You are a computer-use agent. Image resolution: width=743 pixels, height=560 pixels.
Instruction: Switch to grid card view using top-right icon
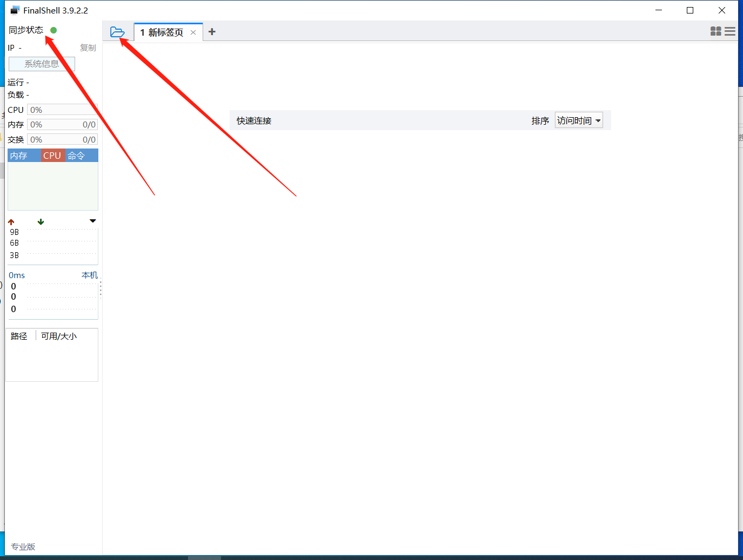[716, 31]
